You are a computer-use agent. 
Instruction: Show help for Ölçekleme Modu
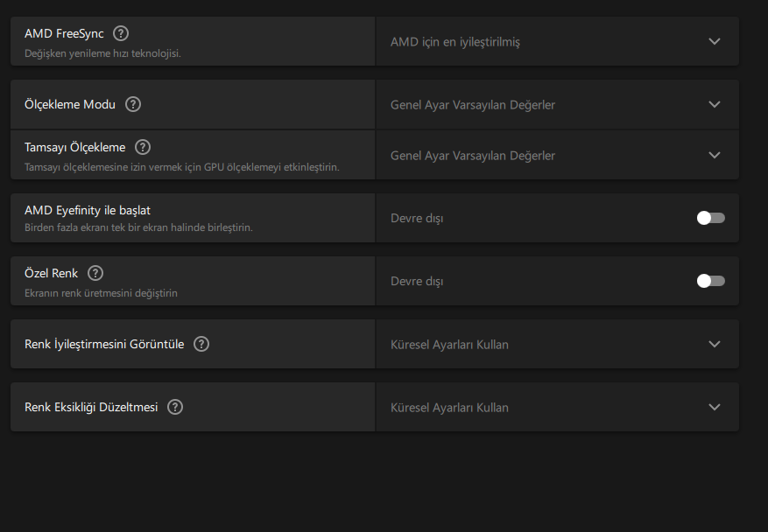[133, 104]
